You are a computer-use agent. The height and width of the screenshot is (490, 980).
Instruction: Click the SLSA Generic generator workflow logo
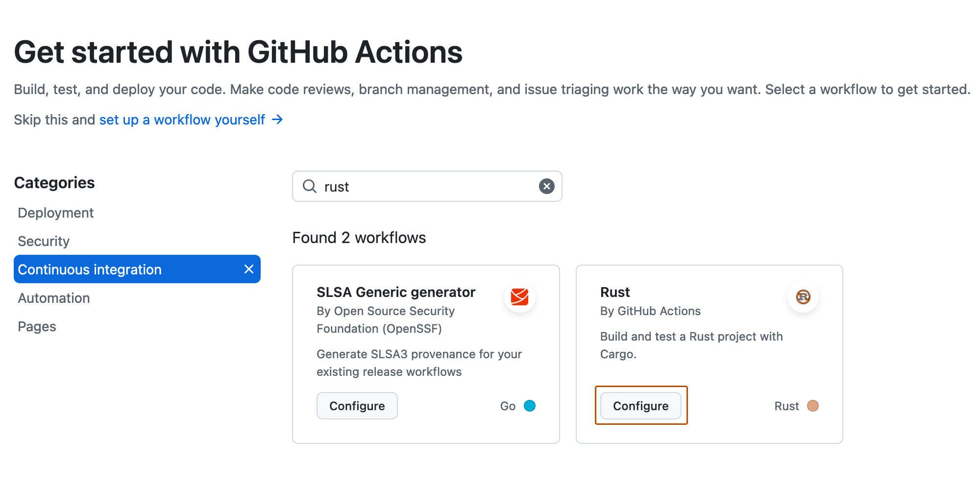click(519, 297)
